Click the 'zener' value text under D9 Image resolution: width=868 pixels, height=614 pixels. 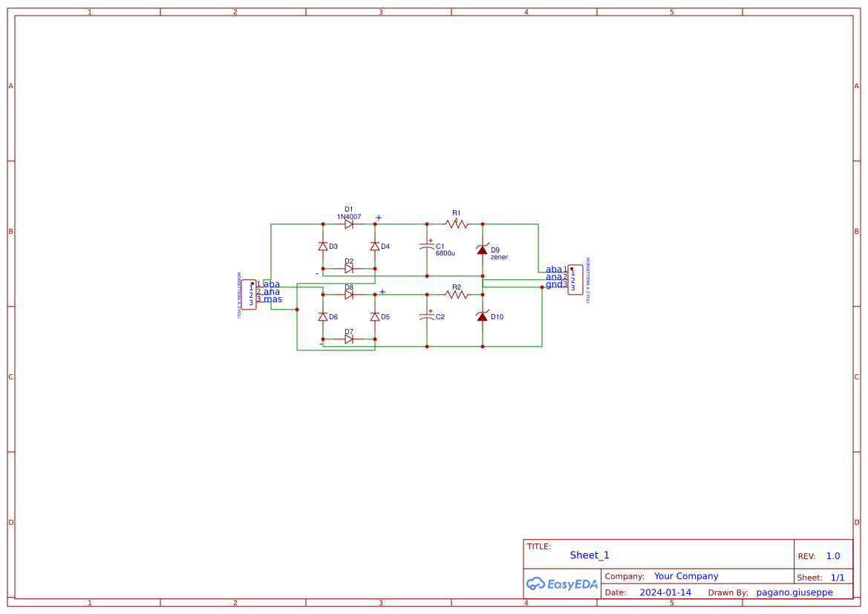pos(499,257)
